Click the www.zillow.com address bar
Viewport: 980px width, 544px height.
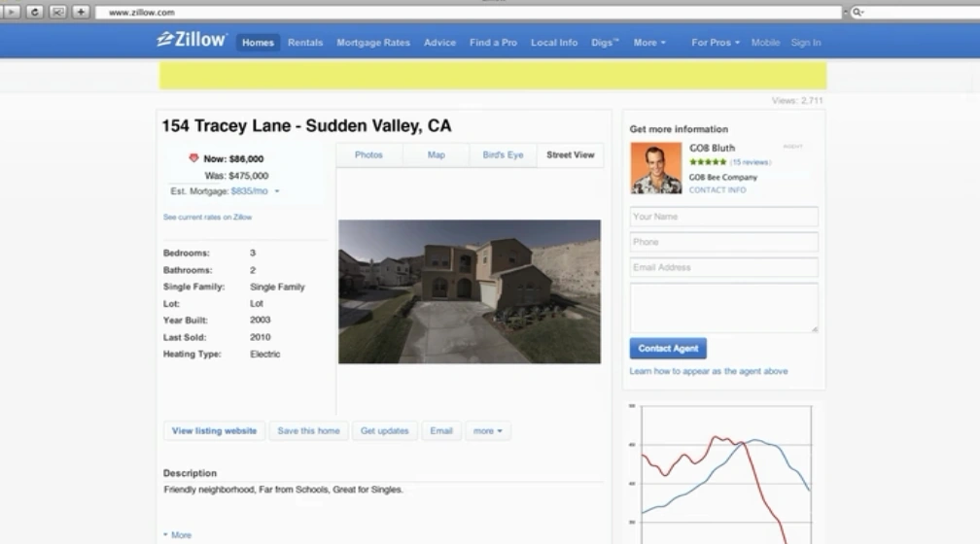469,12
